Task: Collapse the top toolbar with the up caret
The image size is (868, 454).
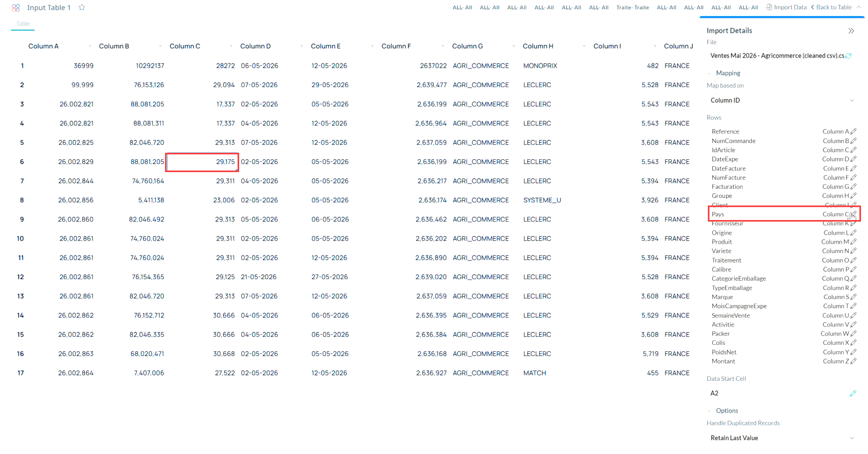Action: tap(859, 7)
